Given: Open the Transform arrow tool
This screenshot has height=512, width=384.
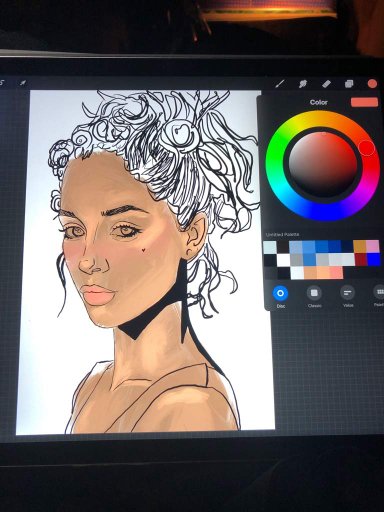Looking at the screenshot, I should pyautogui.click(x=23, y=82).
